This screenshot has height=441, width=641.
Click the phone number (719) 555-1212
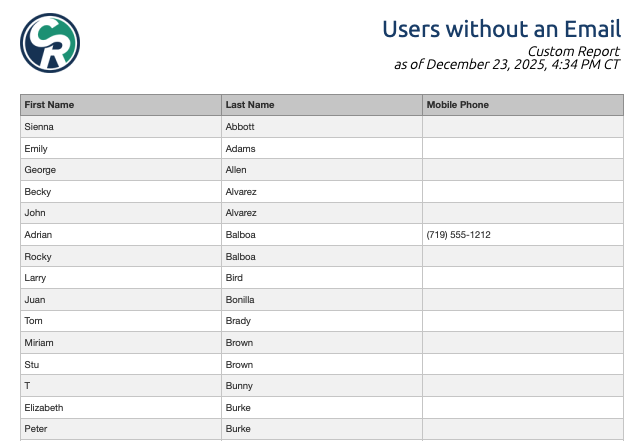click(x=458, y=235)
